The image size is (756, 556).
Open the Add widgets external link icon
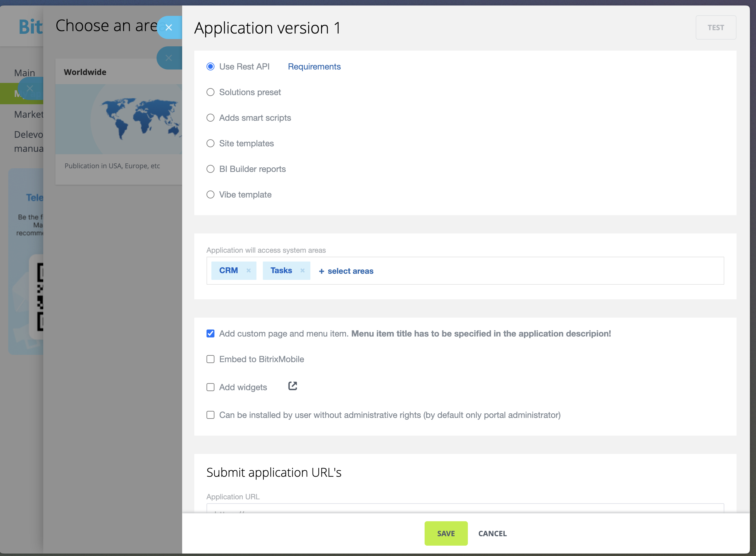pos(293,386)
